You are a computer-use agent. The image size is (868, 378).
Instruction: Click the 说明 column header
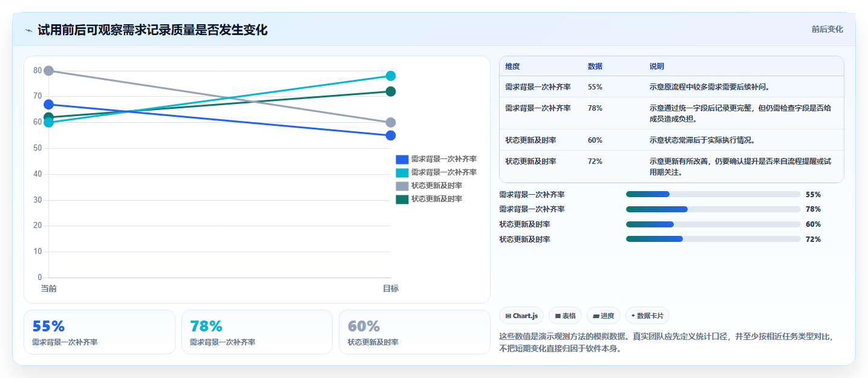pyautogui.click(x=657, y=66)
